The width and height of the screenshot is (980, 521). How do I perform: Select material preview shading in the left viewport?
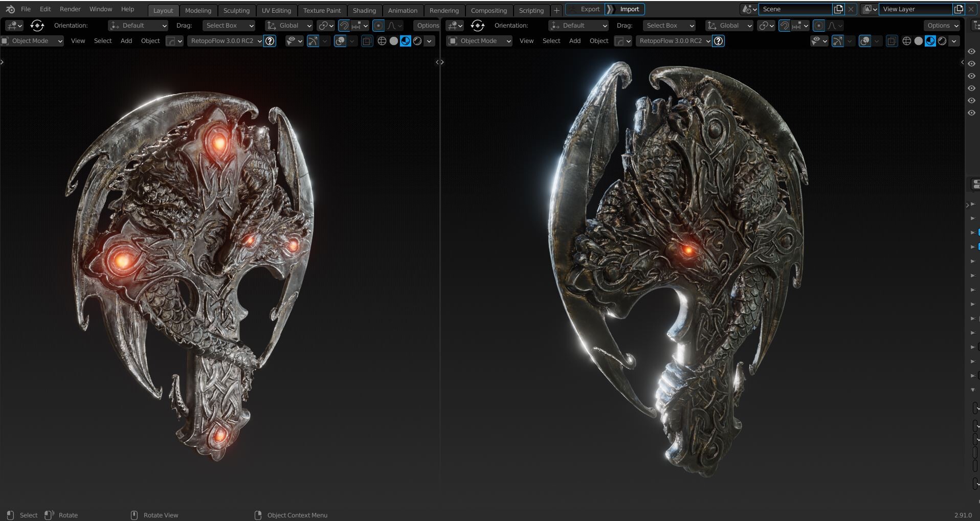pyautogui.click(x=406, y=41)
